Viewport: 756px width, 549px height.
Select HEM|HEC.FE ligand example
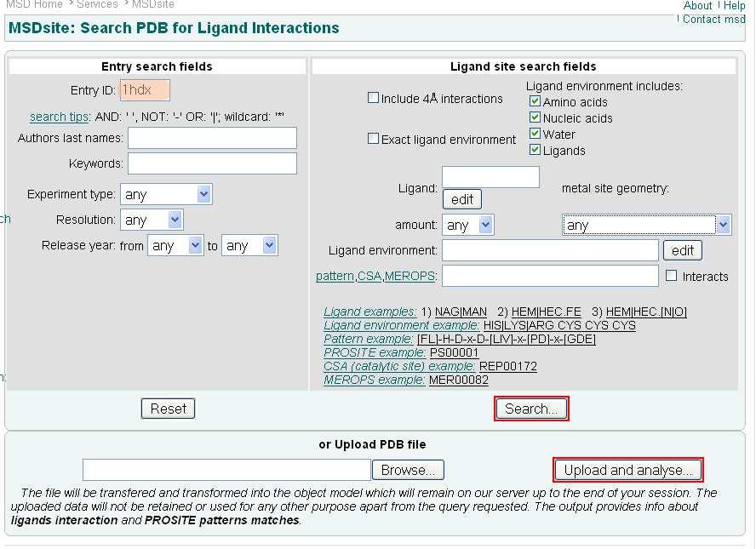point(547,312)
